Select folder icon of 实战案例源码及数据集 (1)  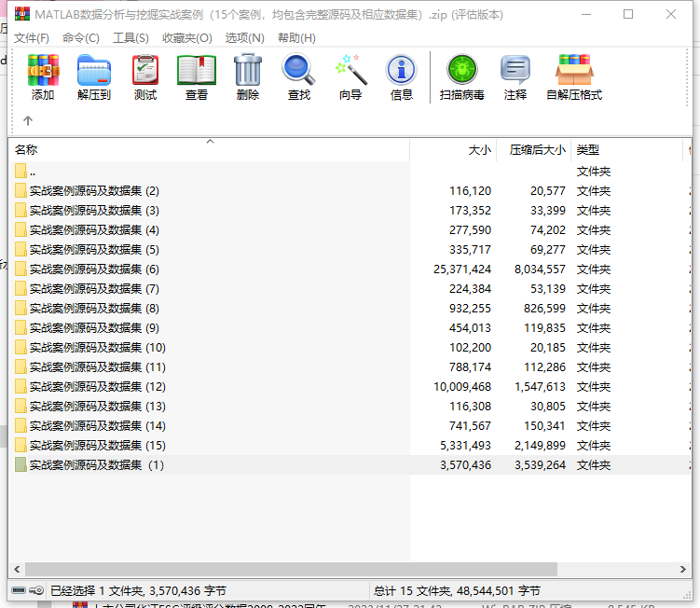point(21,464)
